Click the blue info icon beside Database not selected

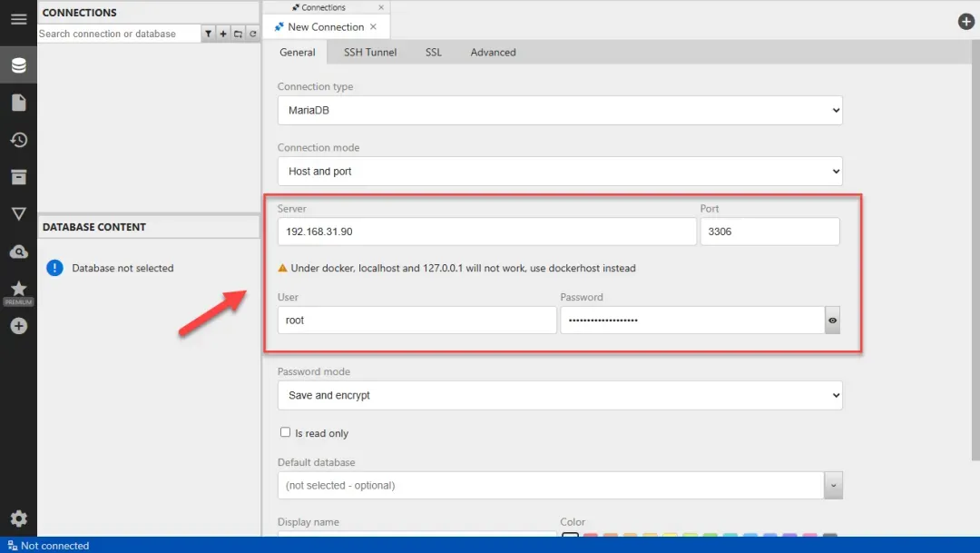[55, 268]
